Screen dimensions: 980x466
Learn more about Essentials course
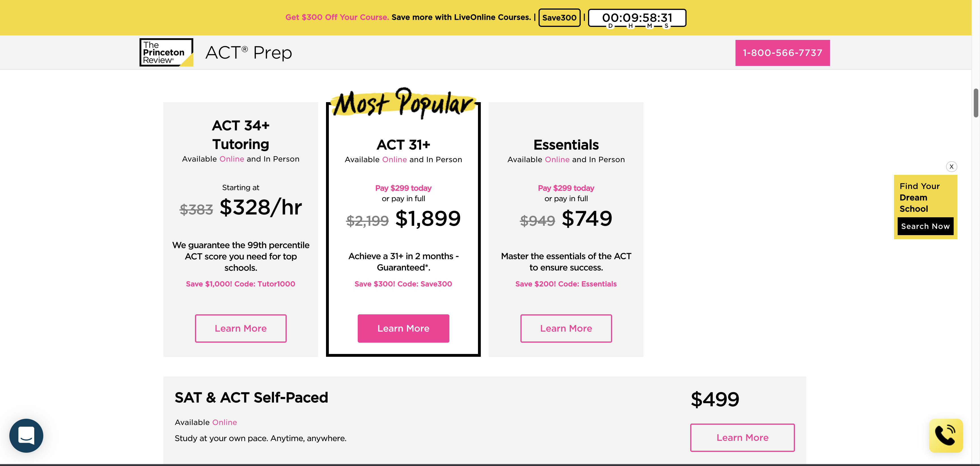(x=566, y=328)
